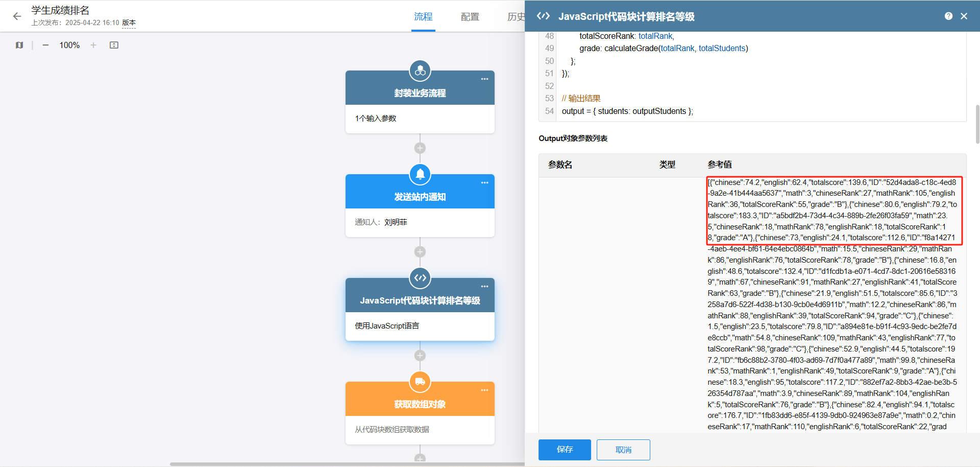The width and height of the screenshot is (980, 467).
Task: Open more options on 获取数组对象 node
Action: (x=484, y=390)
